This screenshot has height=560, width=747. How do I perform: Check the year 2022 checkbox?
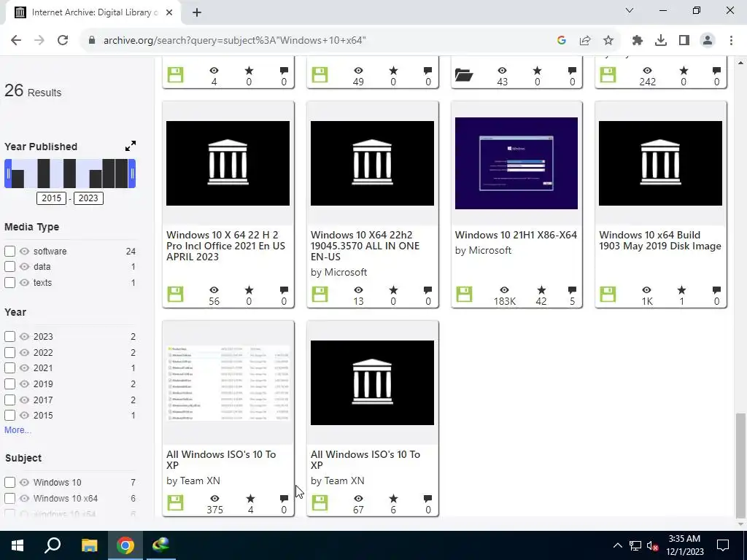tap(9, 352)
